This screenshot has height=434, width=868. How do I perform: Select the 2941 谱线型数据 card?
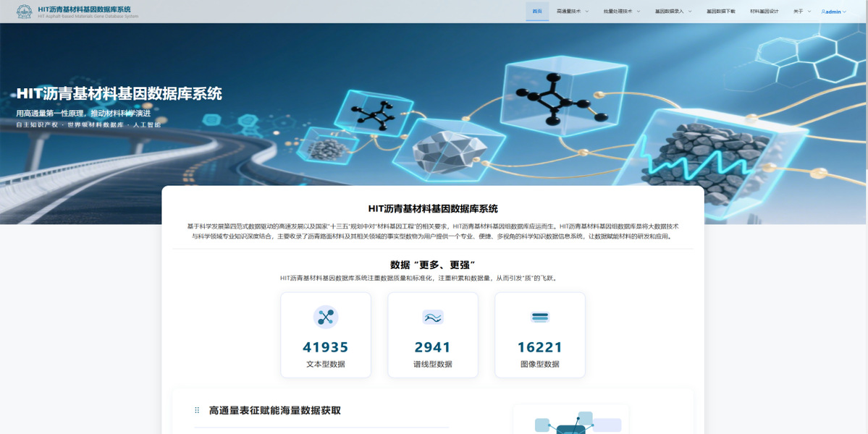(433, 335)
